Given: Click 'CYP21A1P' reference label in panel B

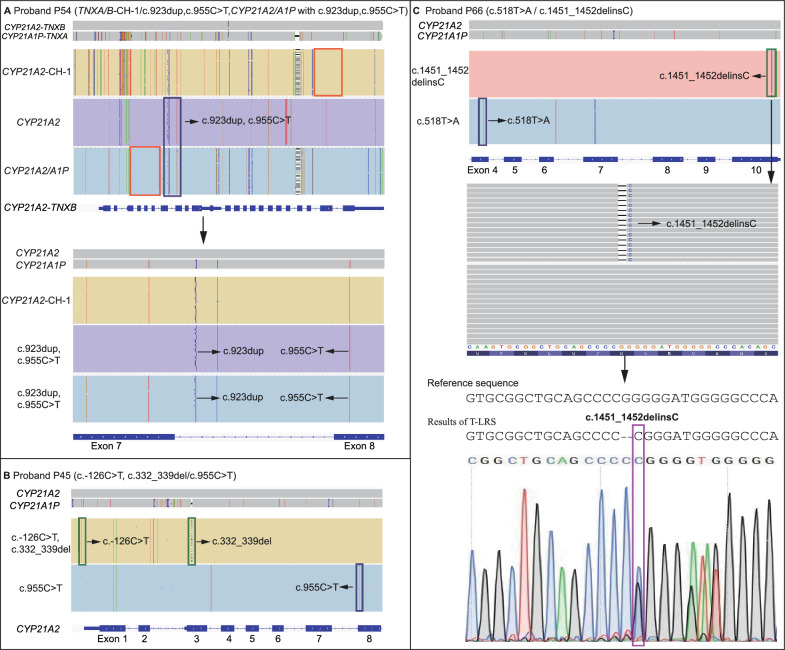Looking at the screenshot, I should pyautogui.click(x=35, y=506).
